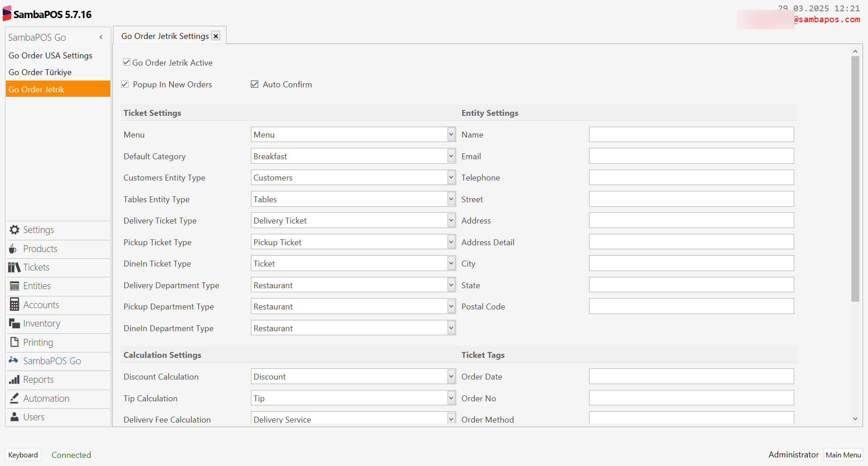
Task: Expand the Delivery Ticket Type dropdown
Action: coord(450,220)
